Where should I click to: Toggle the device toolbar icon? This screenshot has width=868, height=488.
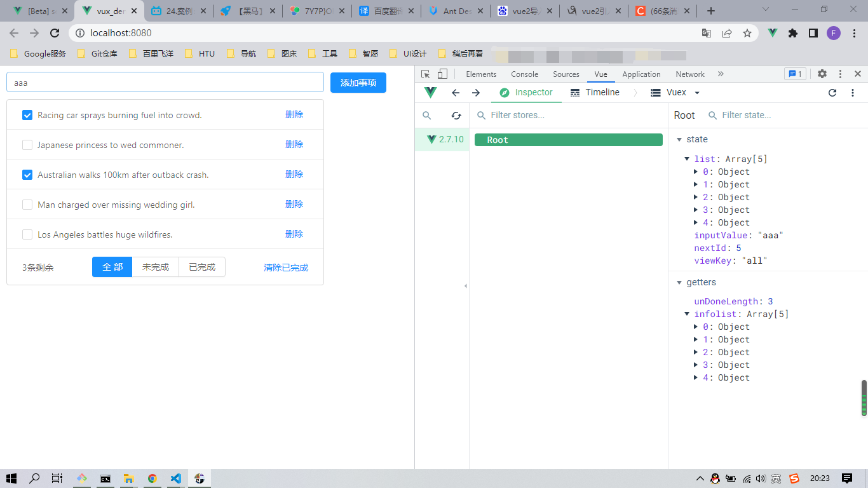tap(442, 74)
